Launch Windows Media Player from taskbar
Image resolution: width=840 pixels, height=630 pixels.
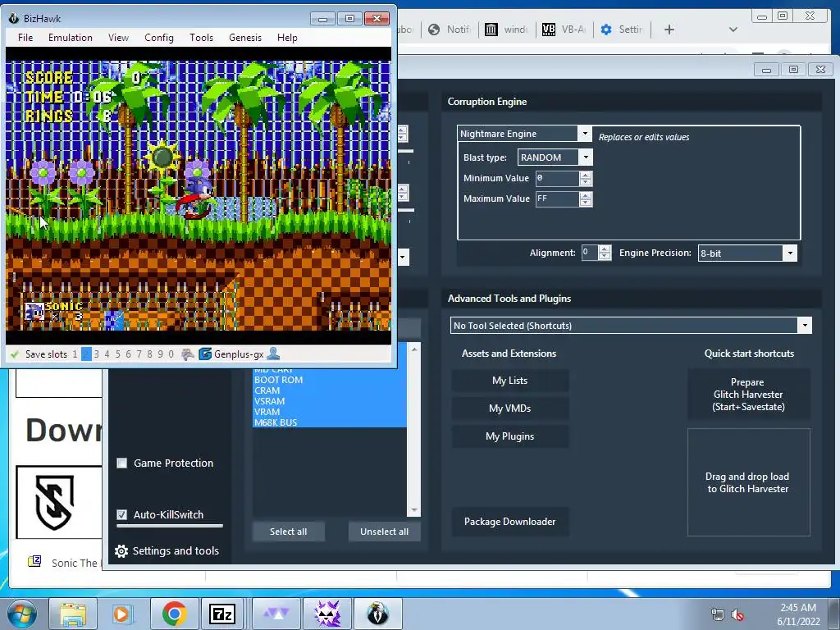[122, 614]
